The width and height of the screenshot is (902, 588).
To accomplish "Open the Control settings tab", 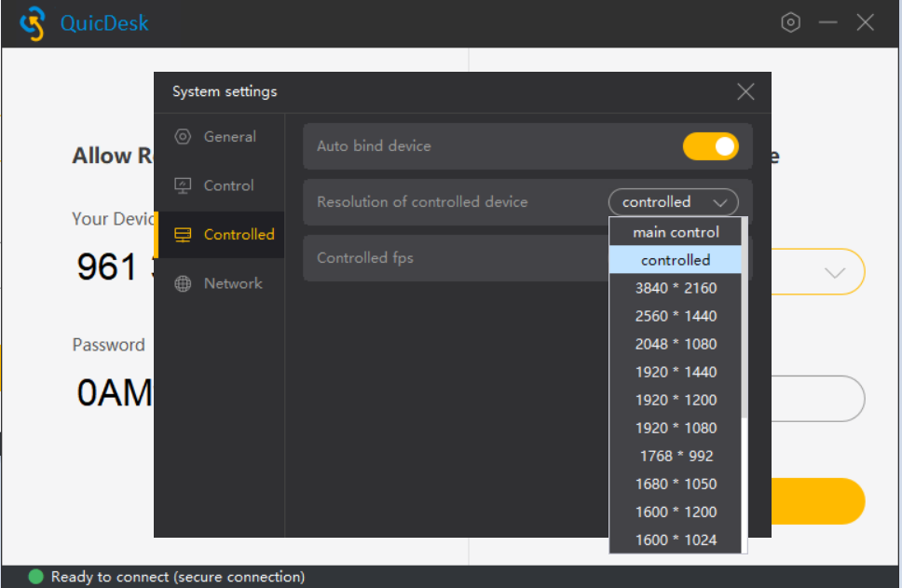I will [221, 185].
